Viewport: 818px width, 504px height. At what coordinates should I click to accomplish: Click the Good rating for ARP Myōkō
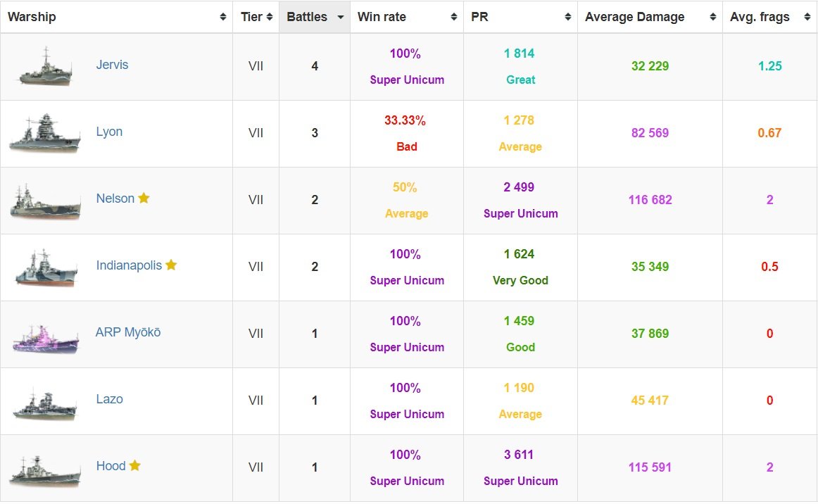[x=521, y=347]
